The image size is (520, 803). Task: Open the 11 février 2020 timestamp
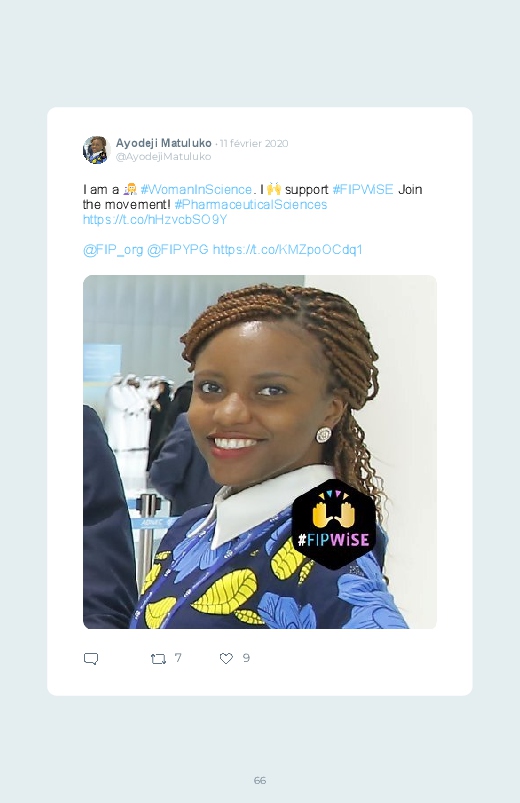[x=254, y=143]
